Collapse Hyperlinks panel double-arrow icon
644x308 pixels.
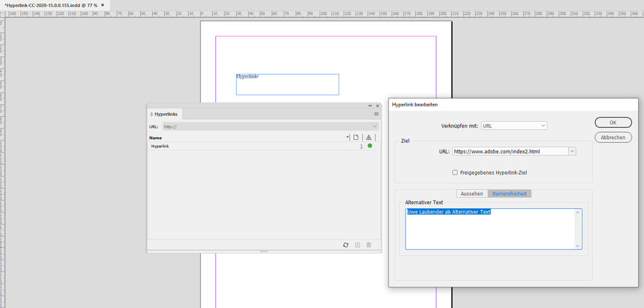[370, 106]
